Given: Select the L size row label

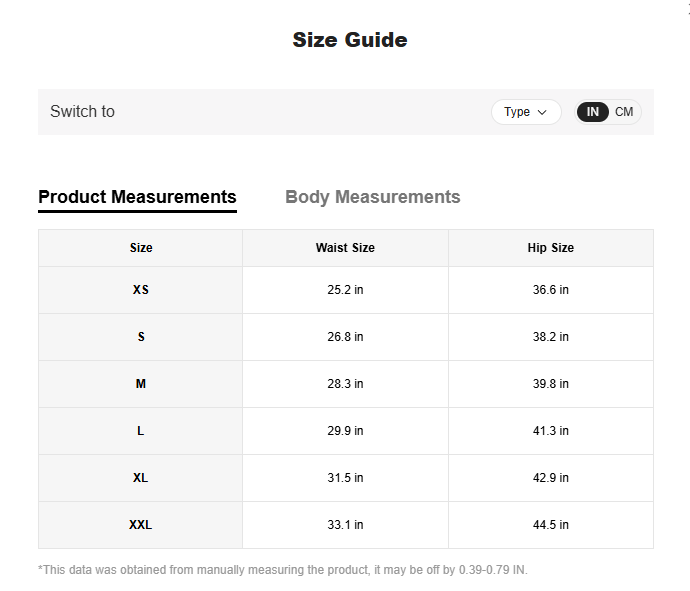Looking at the screenshot, I should click(141, 431).
